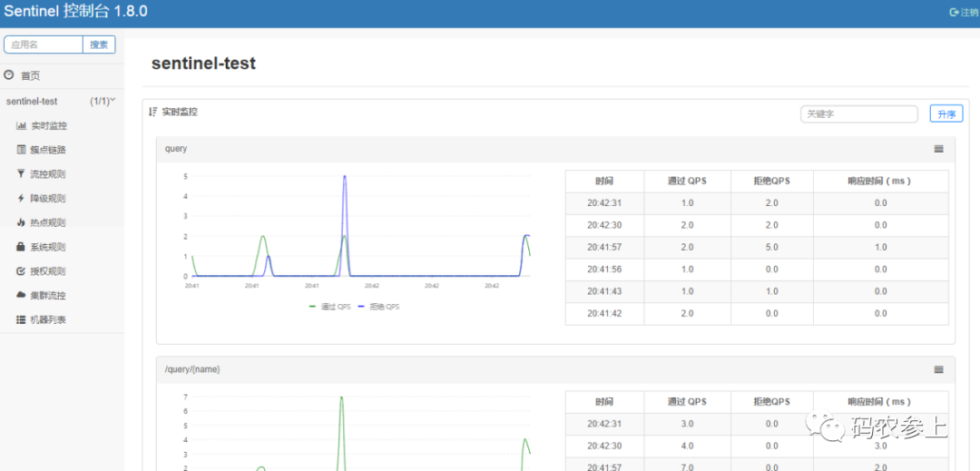The image size is (980, 471).
Task: Click the query resource panel title
Action: point(176,149)
